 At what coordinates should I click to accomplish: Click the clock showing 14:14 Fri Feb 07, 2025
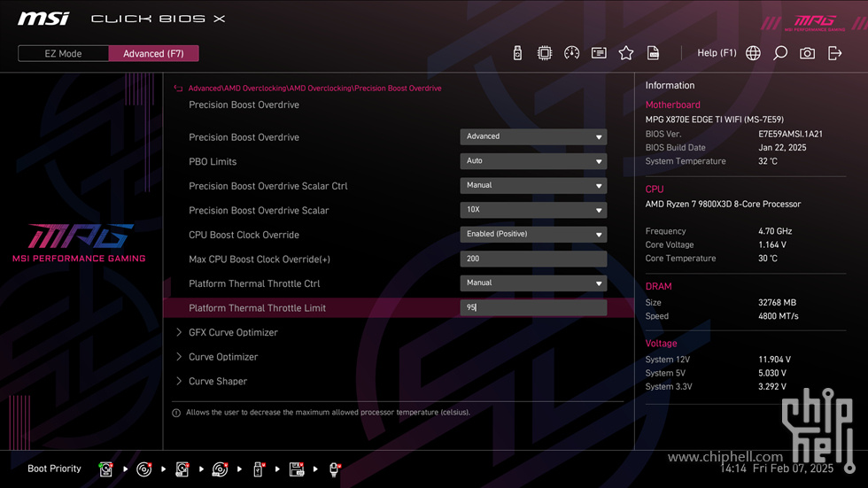[x=776, y=469]
